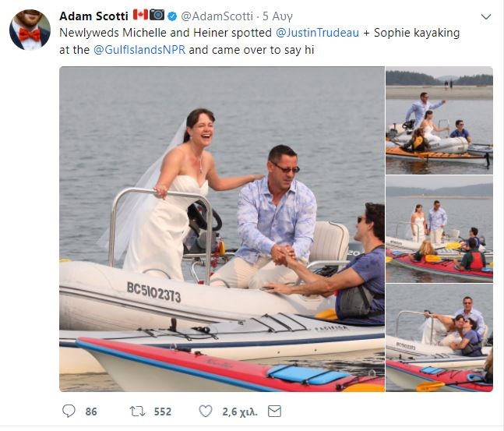This screenshot has width=504, height=431.
Task: Open the middle-right couple standing thumbnail
Action: click(x=439, y=229)
